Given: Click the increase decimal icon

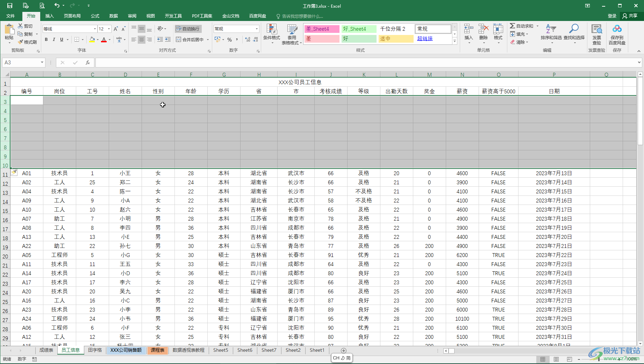Looking at the screenshot, I should click(x=248, y=40).
